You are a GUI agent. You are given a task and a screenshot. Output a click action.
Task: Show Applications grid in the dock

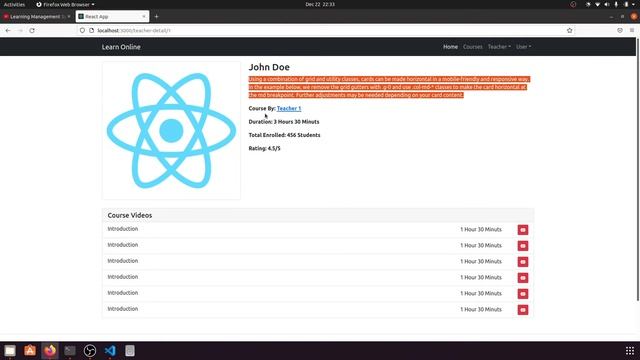coord(630,351)
